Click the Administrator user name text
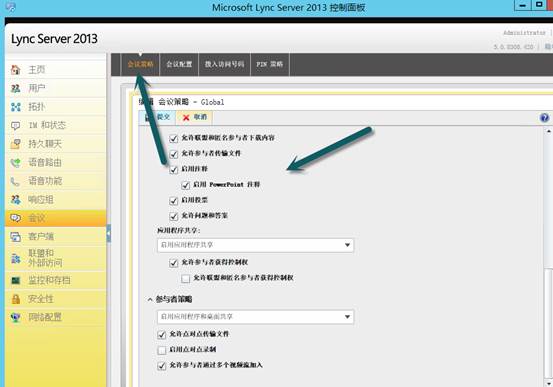 click(524, 33)
